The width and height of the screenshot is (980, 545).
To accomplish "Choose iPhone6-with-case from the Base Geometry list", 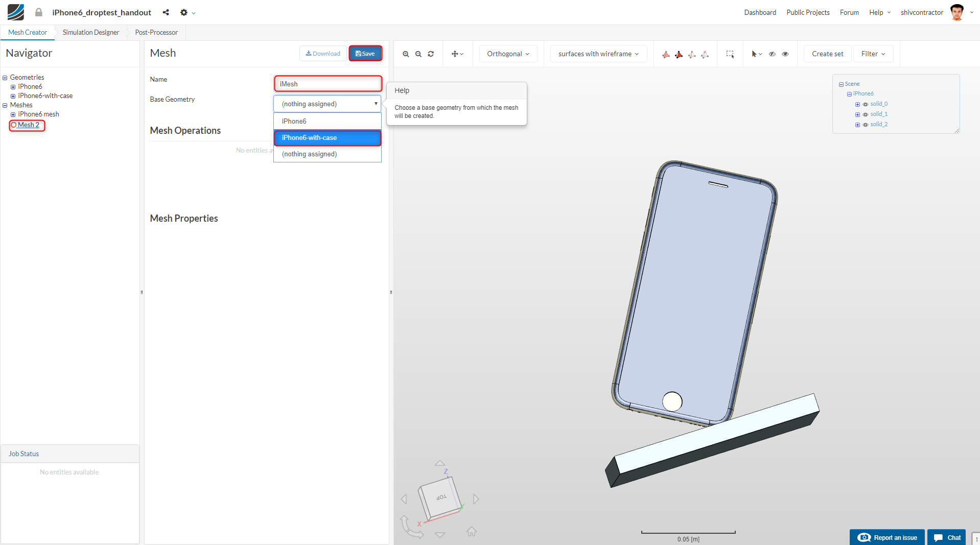I will pyautogui.click(x=328, y=138).
